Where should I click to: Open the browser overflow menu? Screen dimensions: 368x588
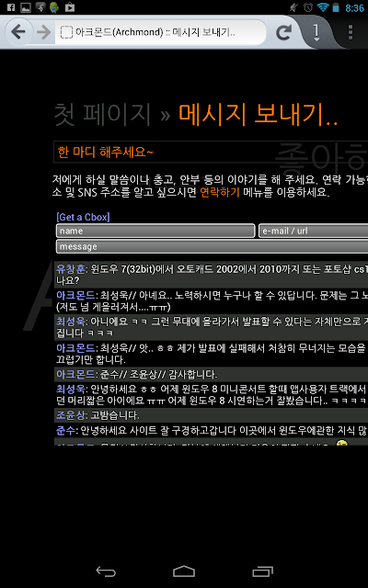click(x=351, y=32)
